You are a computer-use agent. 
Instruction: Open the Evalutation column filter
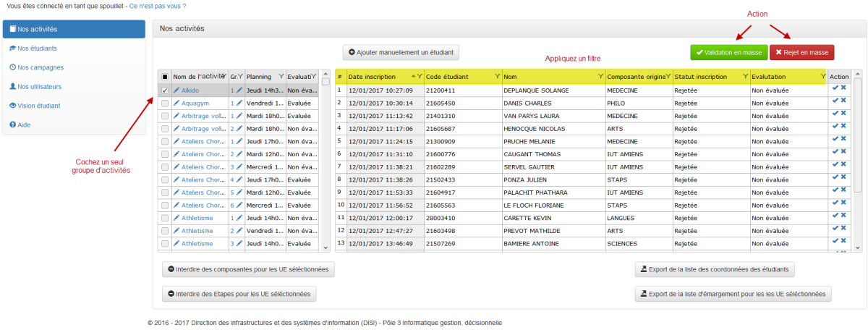coord(822,77)
